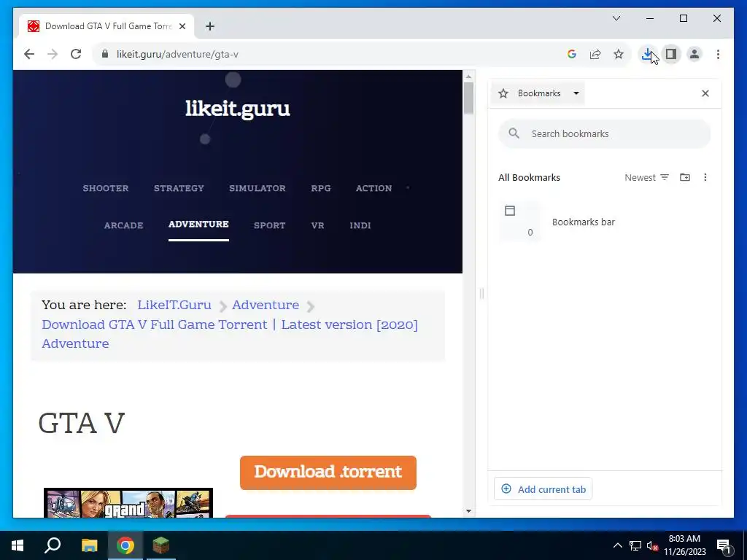Open a new tab
The height and width of the screenshot is (560, 747).
click(210, 26)
